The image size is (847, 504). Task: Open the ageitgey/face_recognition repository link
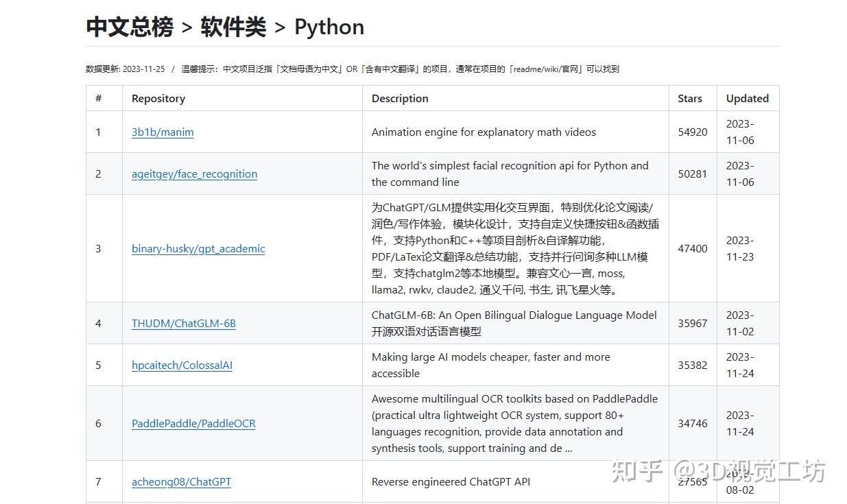pyautogui.click(x=194, y=174)
